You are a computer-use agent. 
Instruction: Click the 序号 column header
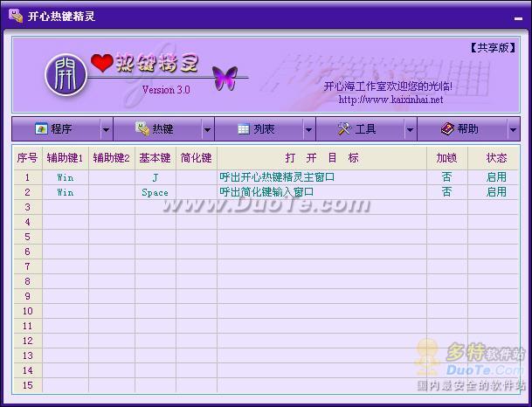click(27, 158)
